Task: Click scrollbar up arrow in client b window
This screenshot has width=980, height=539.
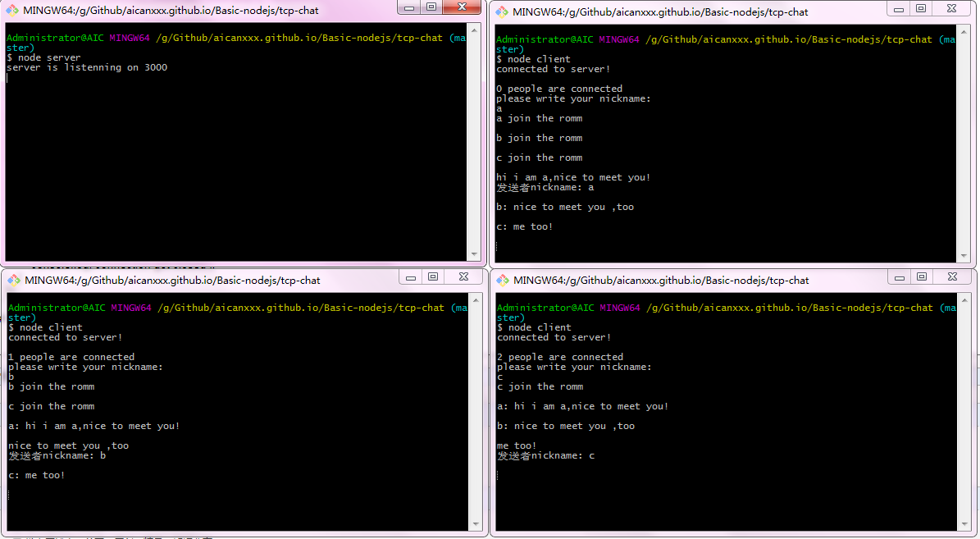Action: (x=476, y=300)
